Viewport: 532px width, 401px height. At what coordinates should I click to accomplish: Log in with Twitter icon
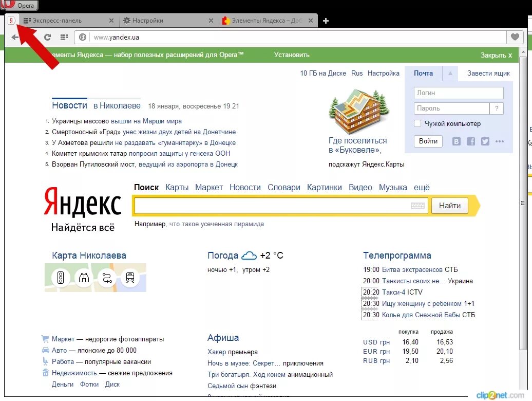click(x=485, y=141)
